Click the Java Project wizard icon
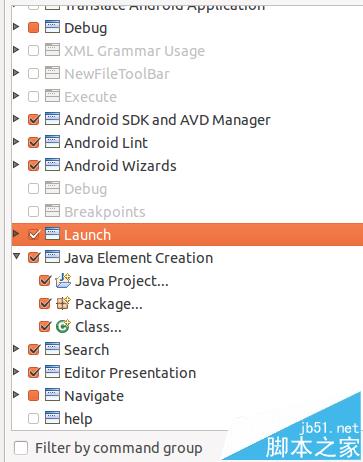This screenshot has height=462, width=363. (x=63, y=280)
